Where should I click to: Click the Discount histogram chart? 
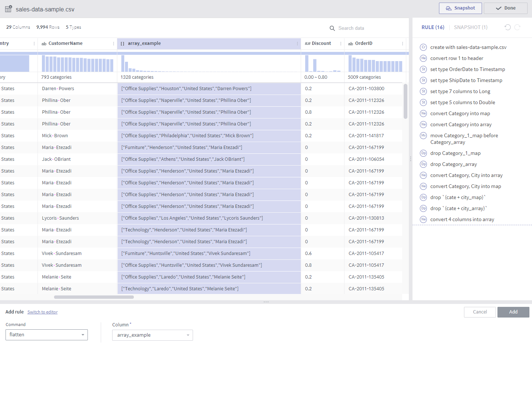click(x=322, y=63)
